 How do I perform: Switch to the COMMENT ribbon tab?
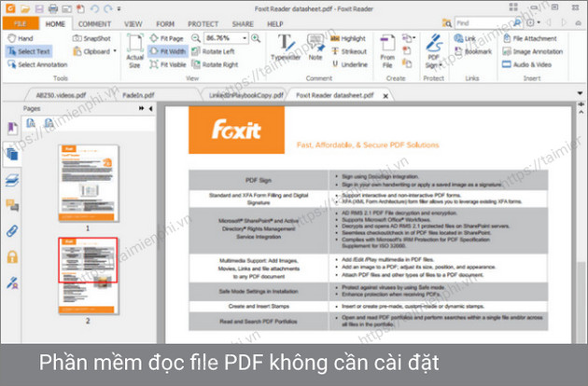[x=94, y=24]
